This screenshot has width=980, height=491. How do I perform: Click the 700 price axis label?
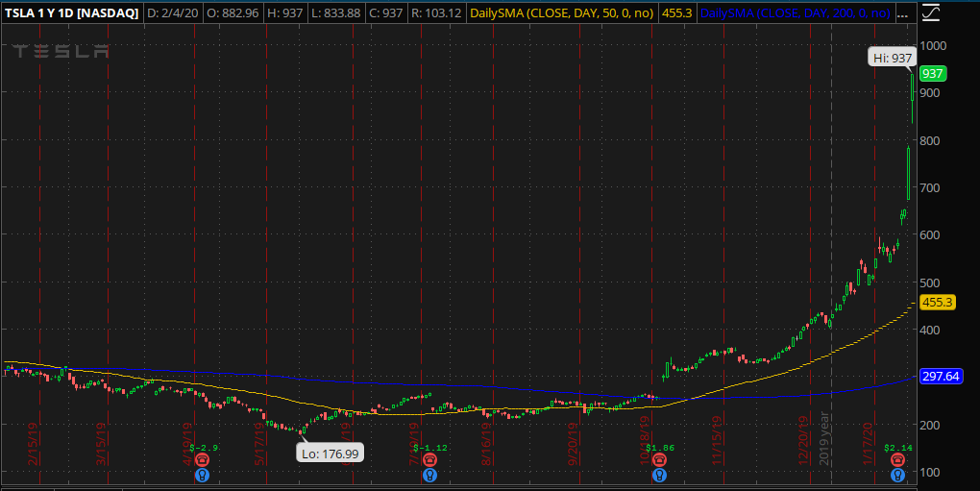[930, 187]
